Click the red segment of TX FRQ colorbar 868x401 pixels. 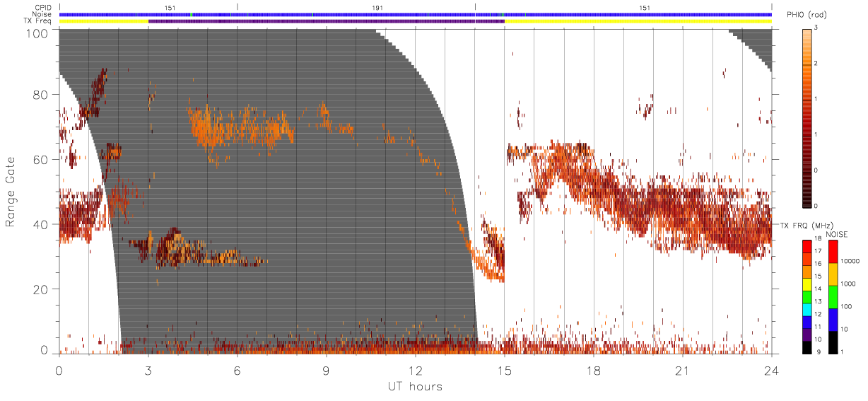point(807,247)
